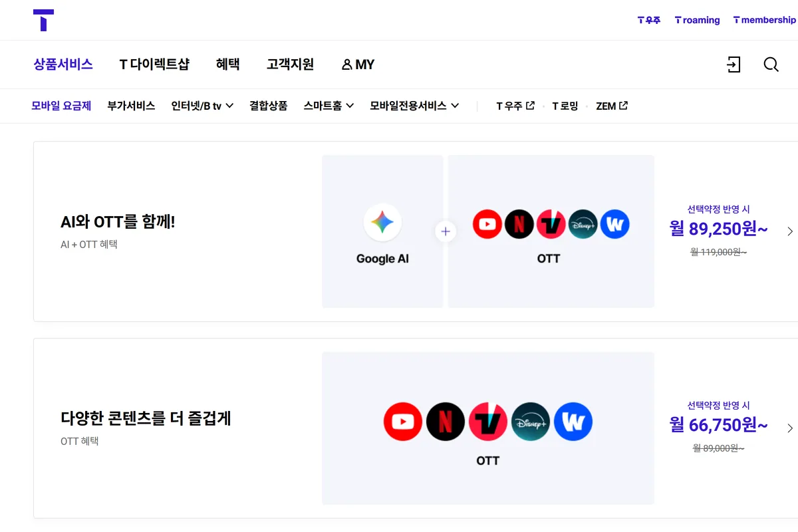Click Disney+ icon in OTT 혜택 card

531,422
